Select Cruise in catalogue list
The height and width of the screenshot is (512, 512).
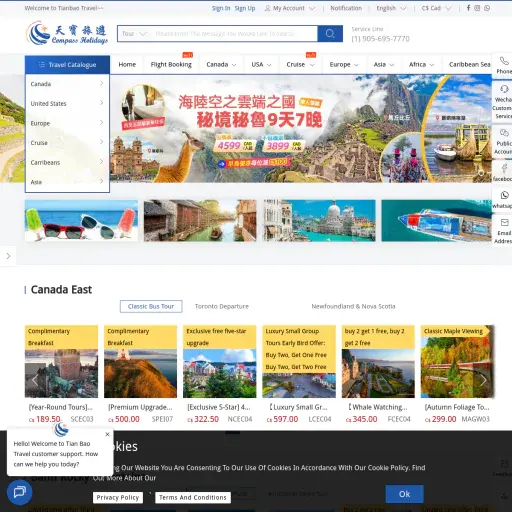click(x=67, y=143)
